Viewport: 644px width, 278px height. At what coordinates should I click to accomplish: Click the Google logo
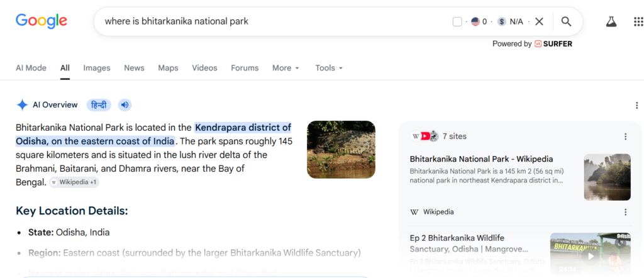tap(41, 21)
